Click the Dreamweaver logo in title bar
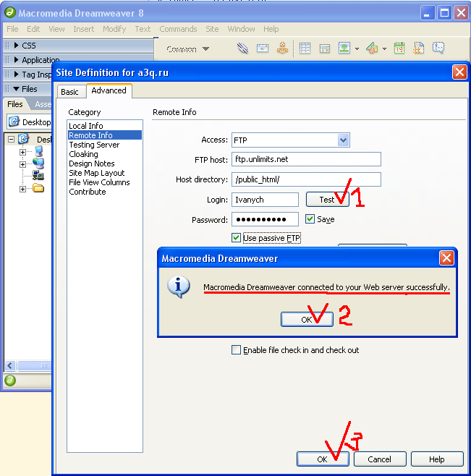Viewport: 471px width, 476px height. tap(10, 12)
